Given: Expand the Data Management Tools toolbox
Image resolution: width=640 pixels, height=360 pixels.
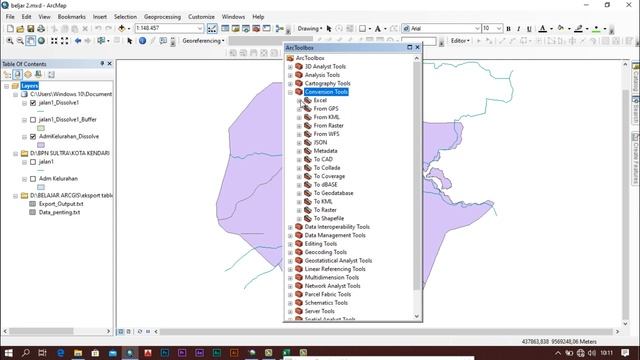Looking at the screenshot, I should pyautogui.click(x=290, y=236).
